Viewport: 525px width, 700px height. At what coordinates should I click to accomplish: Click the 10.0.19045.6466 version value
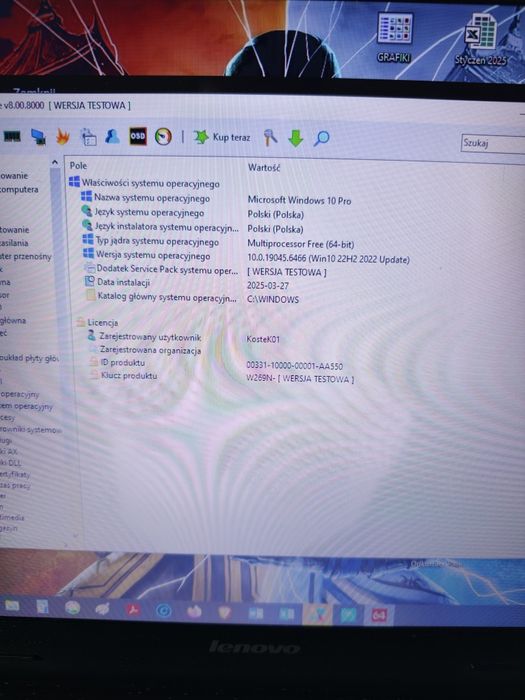pyautogui.click(x=328, y=259)
